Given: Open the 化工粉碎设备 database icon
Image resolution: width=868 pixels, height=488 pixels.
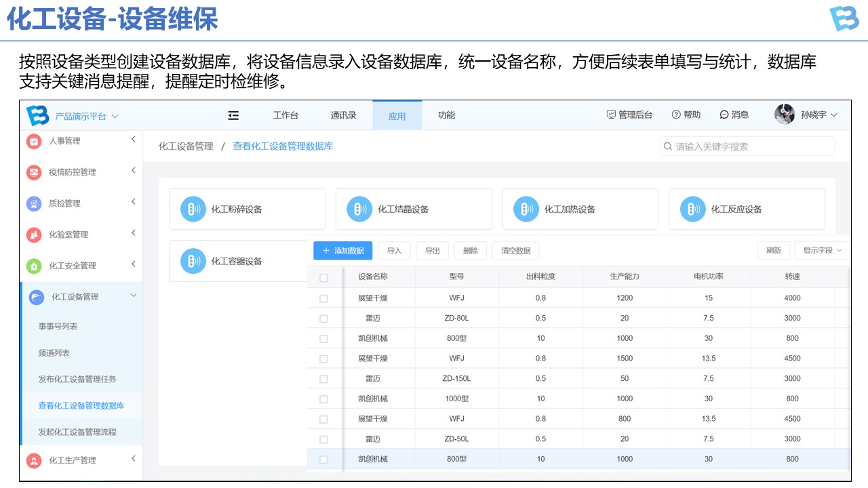Looking at the screenshot, I should [x=193, y=209].
